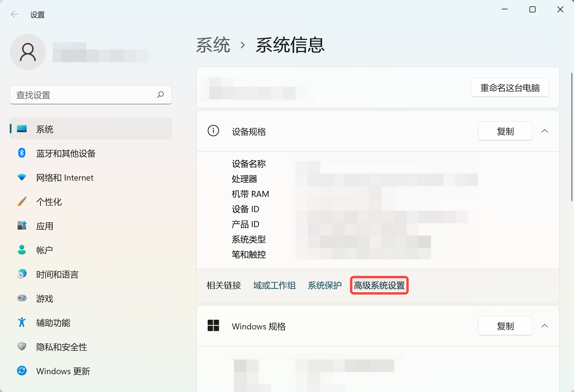
Task: Click the 产品 ID label
Action: click(x=246, y=224)
